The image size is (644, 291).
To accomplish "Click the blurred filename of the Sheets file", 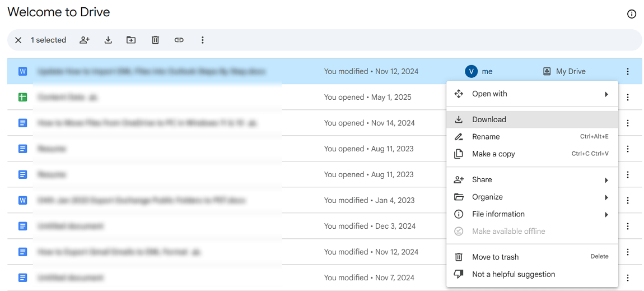I will [x=67, y=98].
